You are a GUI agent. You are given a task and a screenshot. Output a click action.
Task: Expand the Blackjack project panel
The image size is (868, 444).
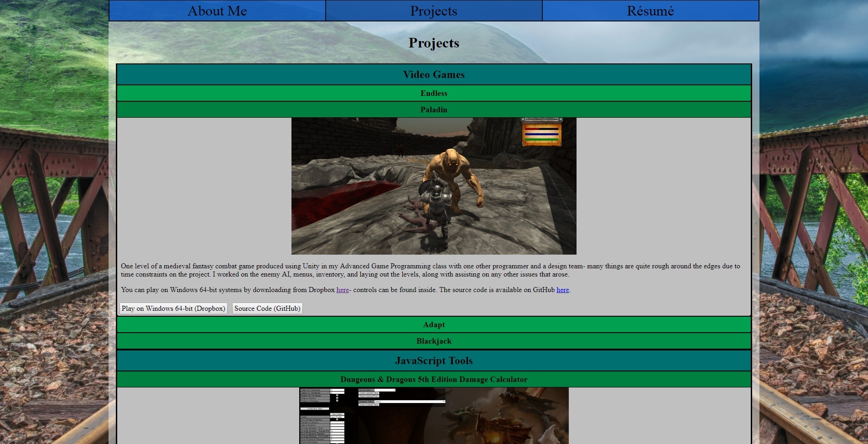pyautogui.click(x=434, y=341)
